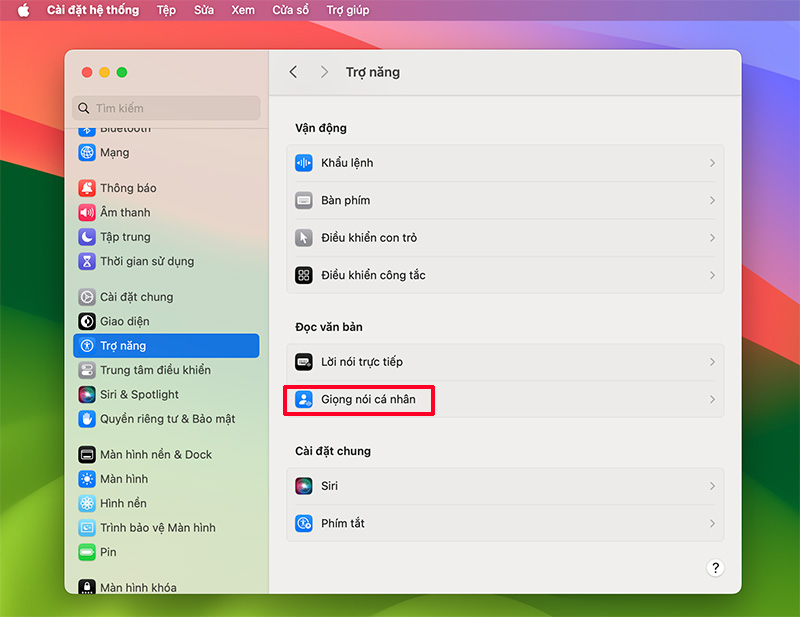Click the Siri icon in Cài đặt chung section
Image resolution: width=800 pixels, height=617 pixels.
point(304,486)
